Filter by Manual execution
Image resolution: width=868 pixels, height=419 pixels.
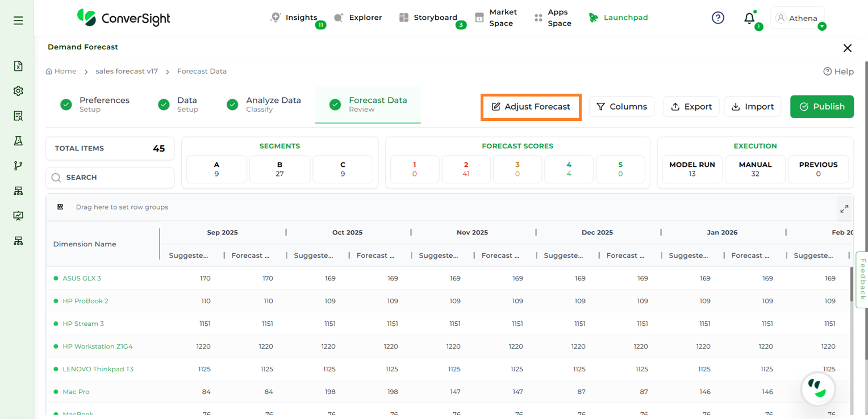coord(755,169)
